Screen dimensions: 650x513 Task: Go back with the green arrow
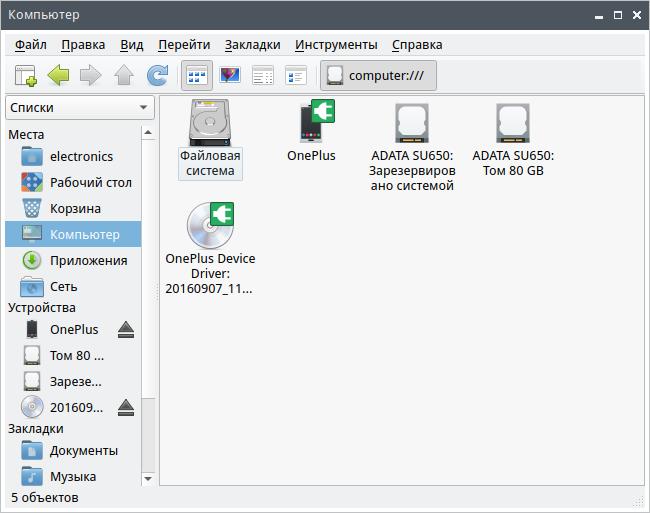[58, 75]
